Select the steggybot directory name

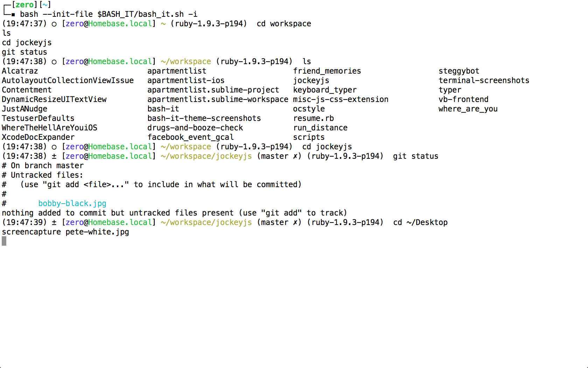[459, 71]
